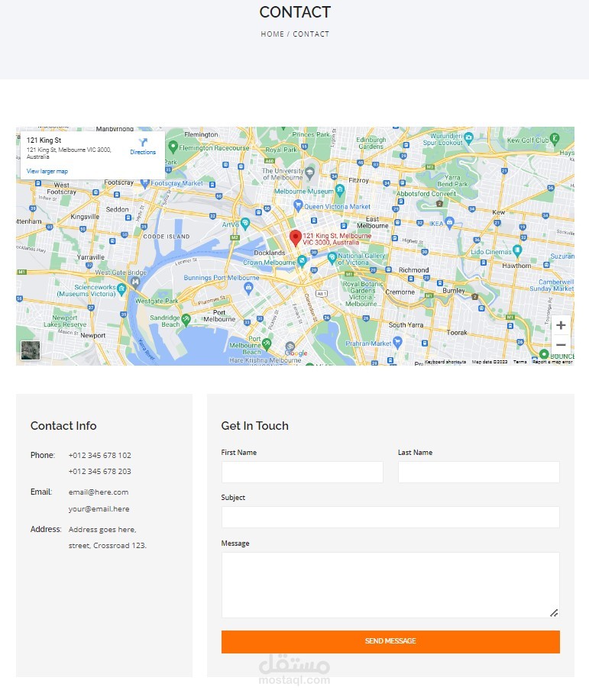Click the South Yarra map label

[406, 325]
